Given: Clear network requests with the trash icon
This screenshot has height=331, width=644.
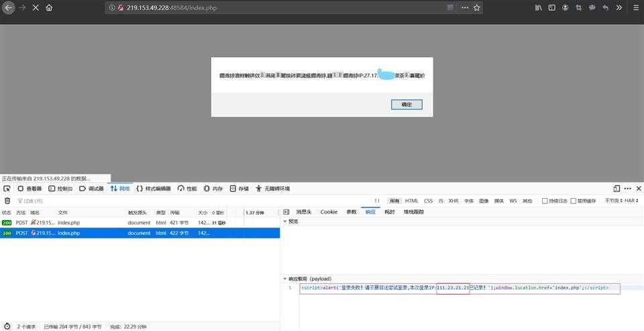Looking at the screenshot, I should tap(7, 201).
